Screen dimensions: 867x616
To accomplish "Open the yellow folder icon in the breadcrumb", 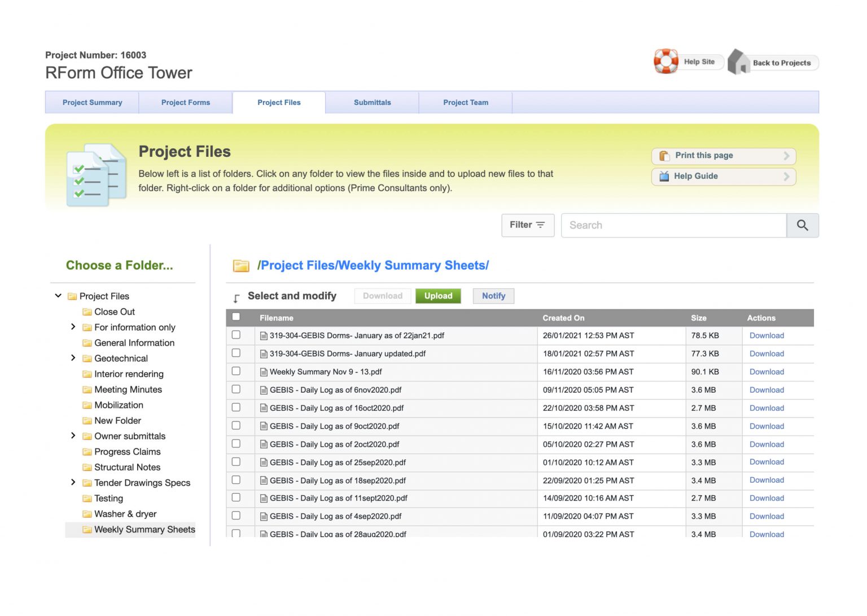I will [x=241, y=265].
